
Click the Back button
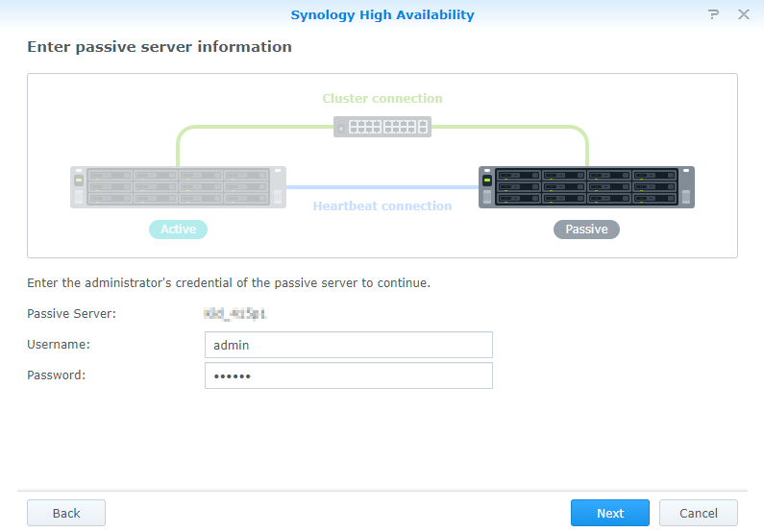click(66, 513)
